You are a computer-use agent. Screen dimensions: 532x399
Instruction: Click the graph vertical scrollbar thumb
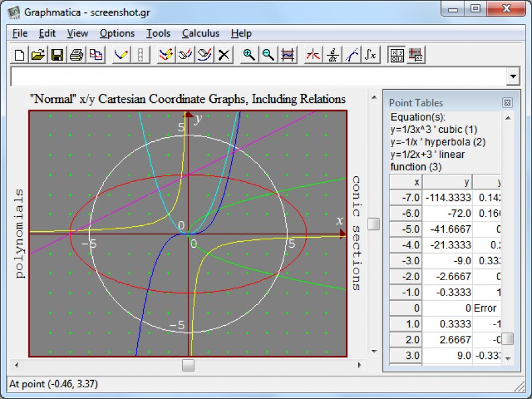[374, 224]
